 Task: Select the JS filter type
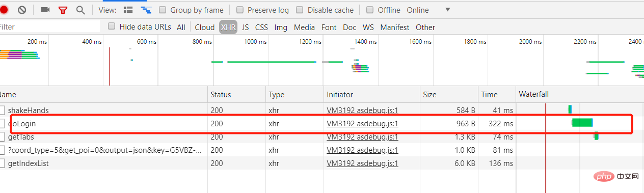point(245,27)
